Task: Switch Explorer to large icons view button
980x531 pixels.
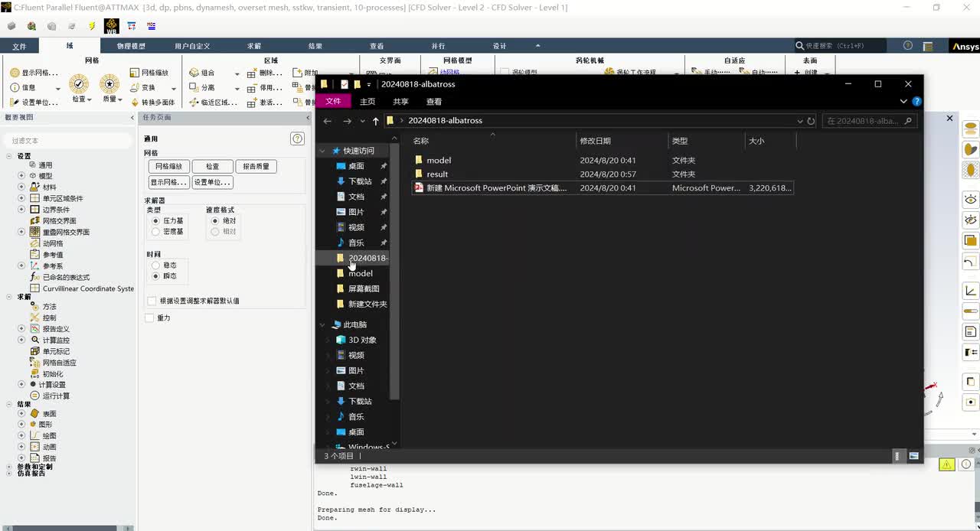Action: click(913, 456)
